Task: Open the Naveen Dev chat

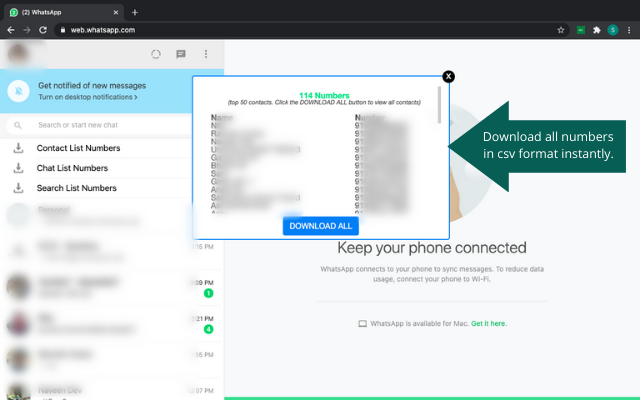Action: pos(112,391)
